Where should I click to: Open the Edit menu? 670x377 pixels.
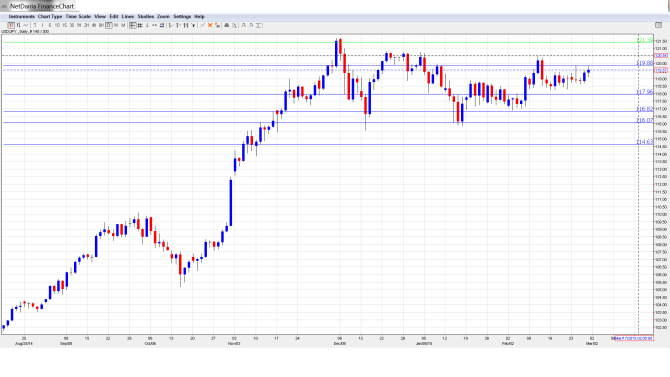tap(114, 16)
